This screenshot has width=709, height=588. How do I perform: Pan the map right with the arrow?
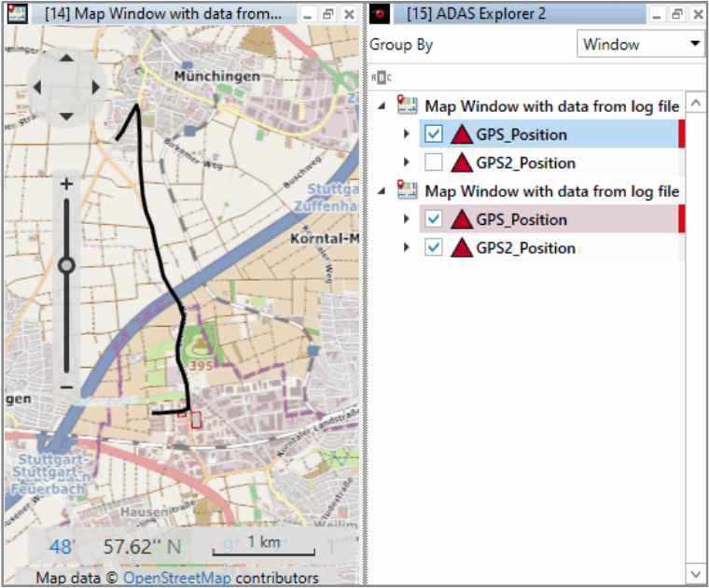coord(95,87)
